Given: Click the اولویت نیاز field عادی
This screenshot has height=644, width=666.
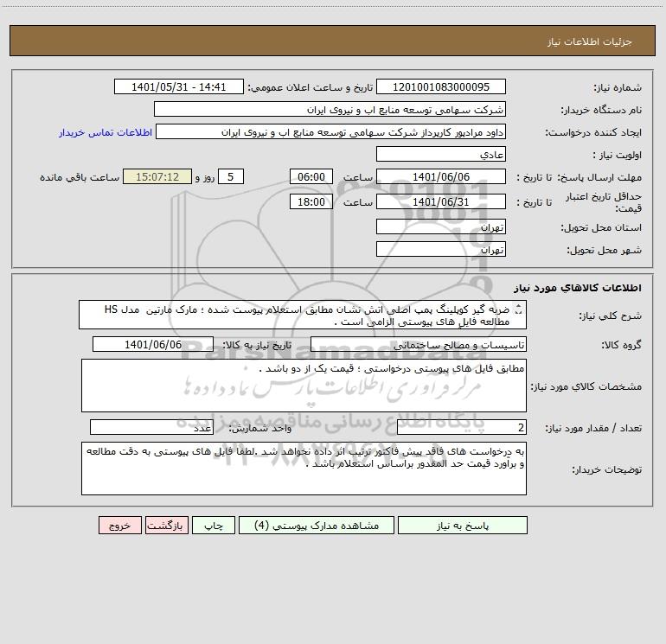Looking at the screenshot, I should tap(441, 154).
